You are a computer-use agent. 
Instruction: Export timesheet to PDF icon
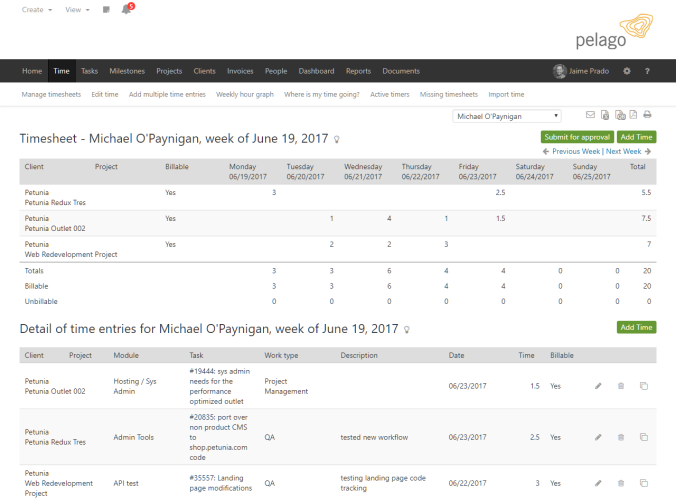click(x=633, y=115)
